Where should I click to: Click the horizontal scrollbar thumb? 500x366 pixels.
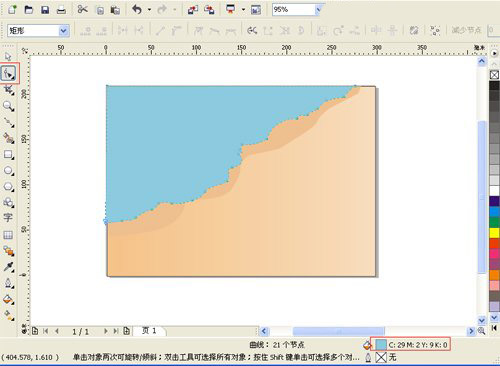click(338, 331)
